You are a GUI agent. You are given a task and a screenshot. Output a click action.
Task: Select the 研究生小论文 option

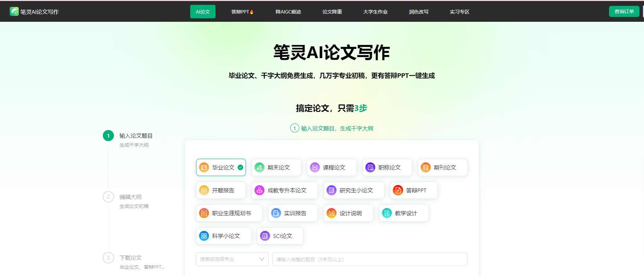[354, 190]
